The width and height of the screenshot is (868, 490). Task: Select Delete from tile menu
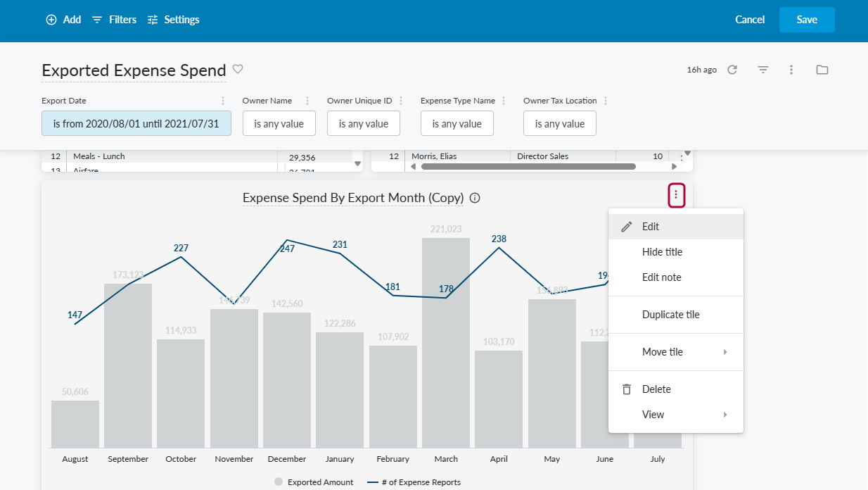pos(656,389)
